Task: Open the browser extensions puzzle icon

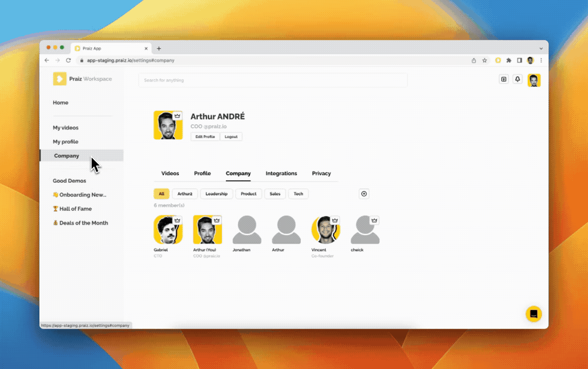Action: click(x=509, y=60)
